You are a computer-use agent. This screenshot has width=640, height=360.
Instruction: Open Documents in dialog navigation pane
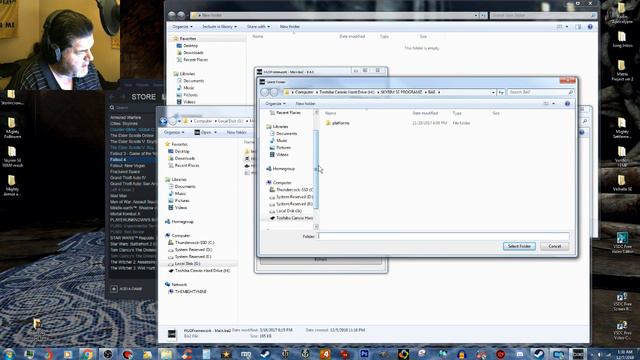[x=286, y=133]
